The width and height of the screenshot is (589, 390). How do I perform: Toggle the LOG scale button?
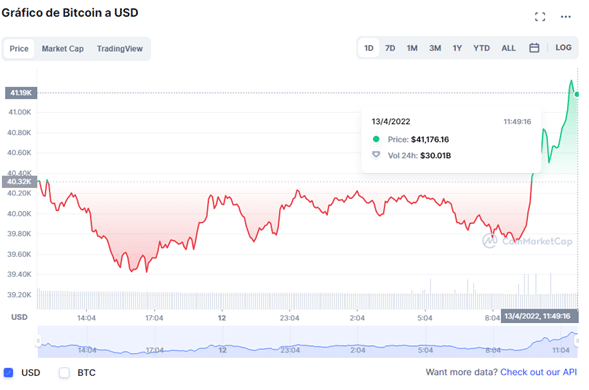pos(563,48)
